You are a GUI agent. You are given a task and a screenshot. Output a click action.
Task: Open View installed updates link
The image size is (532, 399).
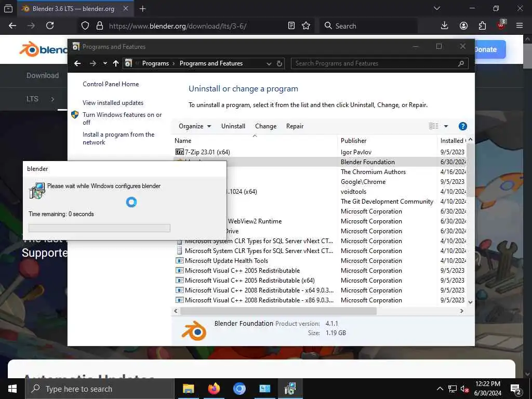point(113,103)
